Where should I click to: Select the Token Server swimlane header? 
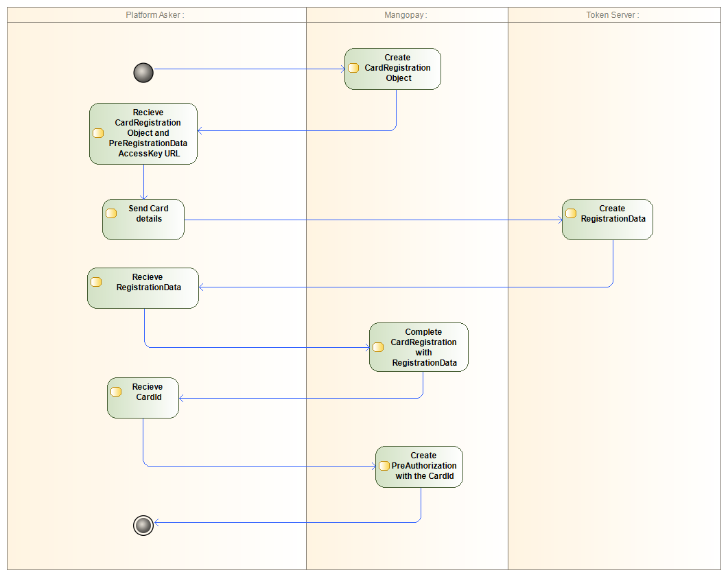613,14
